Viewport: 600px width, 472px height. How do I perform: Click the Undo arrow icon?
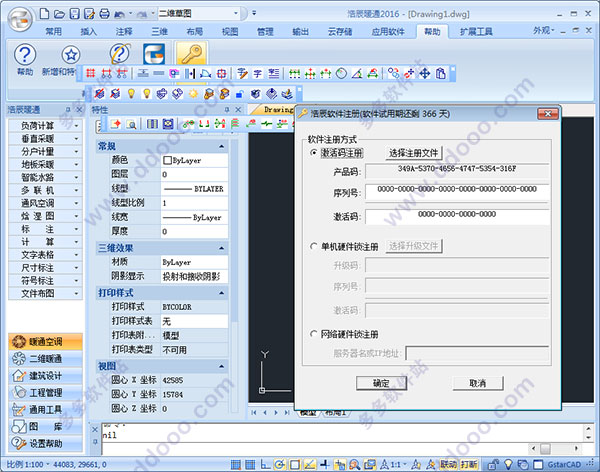pos(119,15)
